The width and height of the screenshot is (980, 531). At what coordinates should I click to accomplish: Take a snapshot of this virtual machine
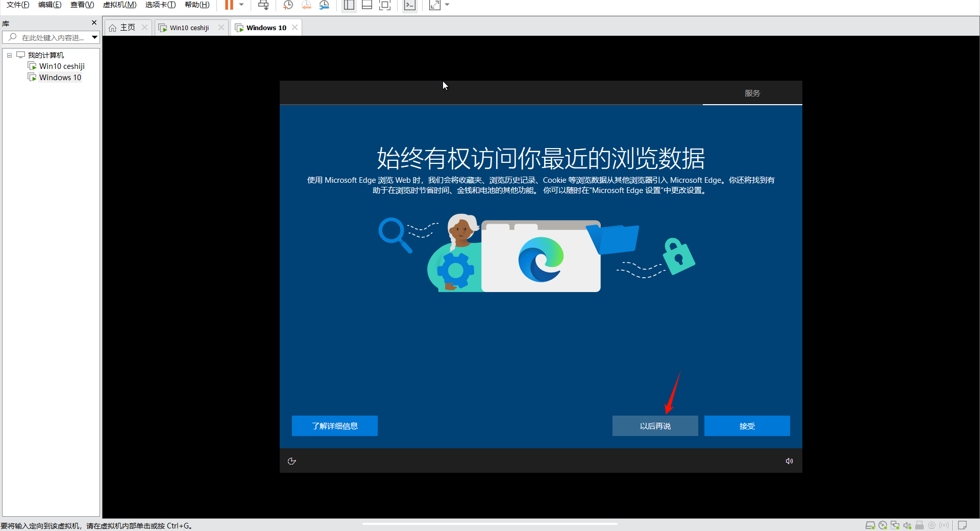point(288,5)
